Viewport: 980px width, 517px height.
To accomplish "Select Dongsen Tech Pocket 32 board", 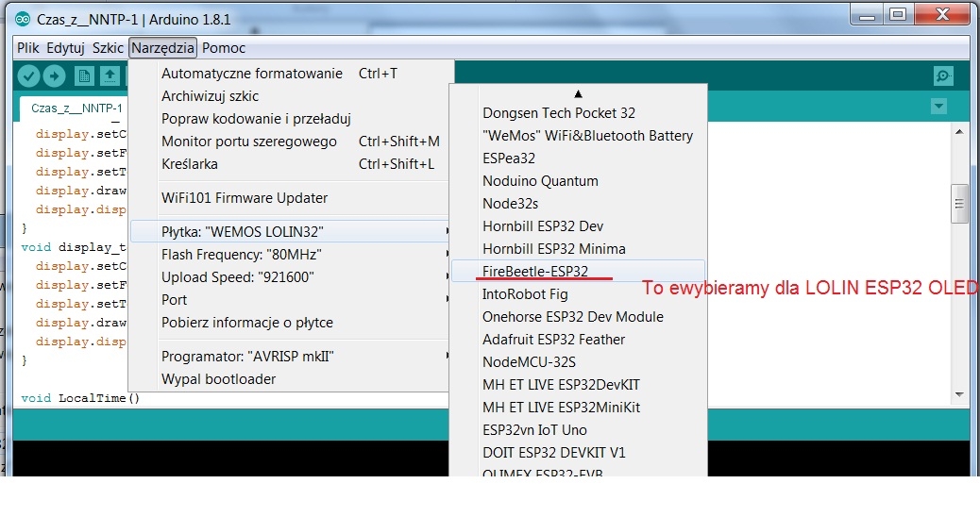I will (578, 113).
